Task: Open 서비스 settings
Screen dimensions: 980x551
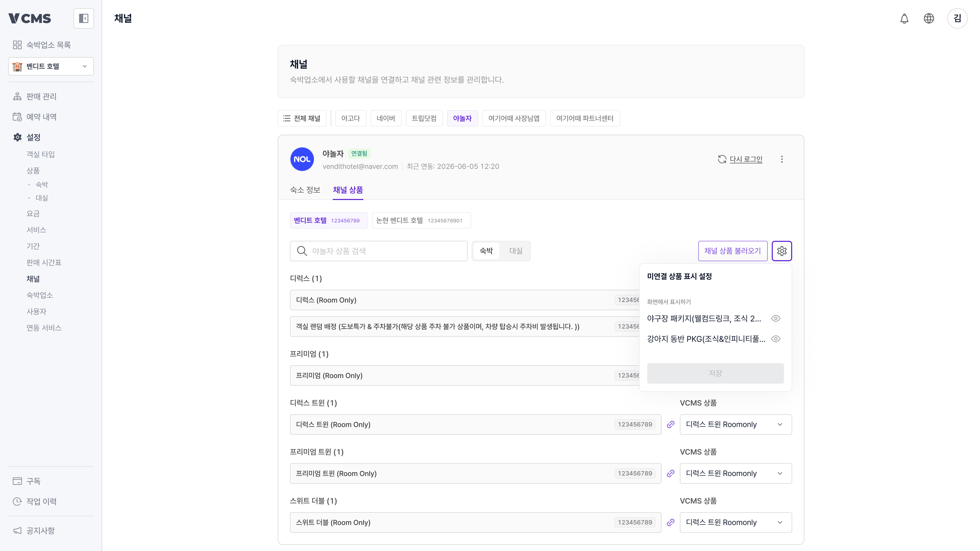Action: [36, 230]
